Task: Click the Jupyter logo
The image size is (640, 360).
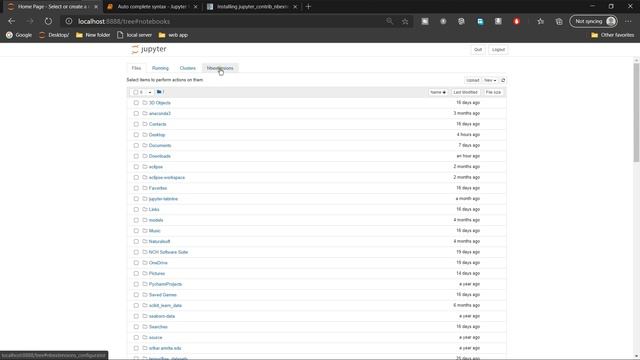Action: click(149, 49)
